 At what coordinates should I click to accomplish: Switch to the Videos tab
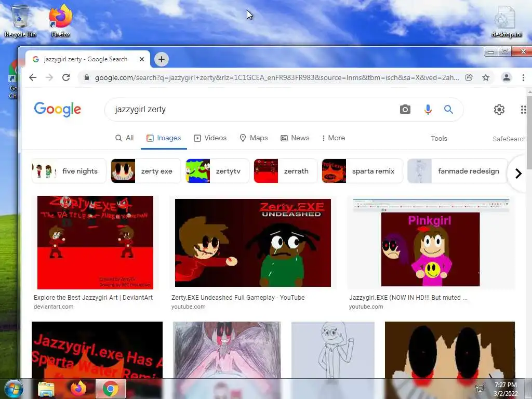(x=210, y=138)
